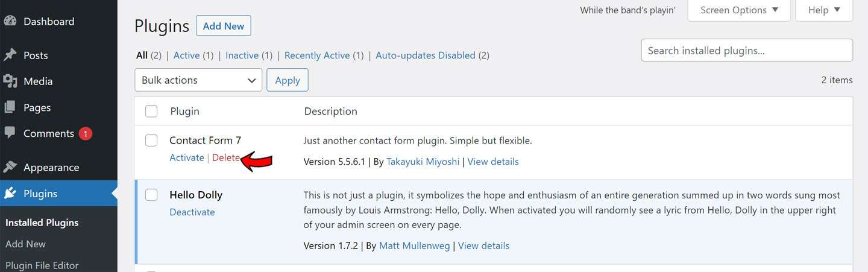Expand the Help tab
Image resolution: width=868 pixels, height=272 pixels.
click(x=824, y=10)
